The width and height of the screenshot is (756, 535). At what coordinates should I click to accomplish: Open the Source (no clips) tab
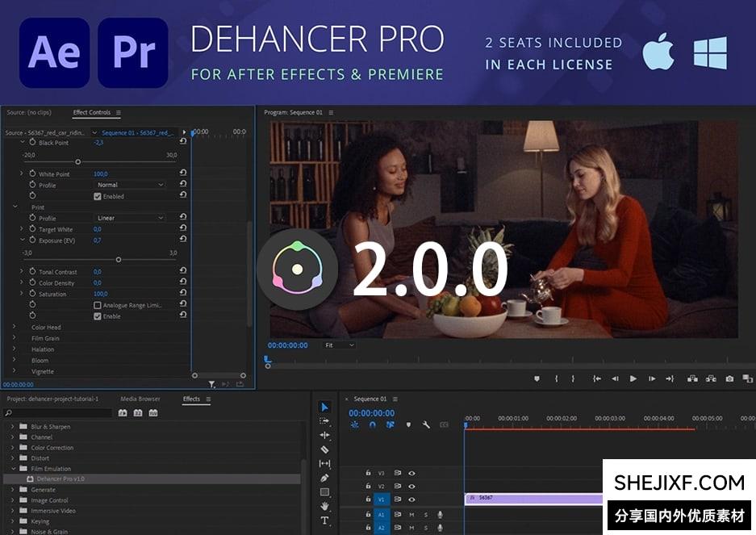29,112
